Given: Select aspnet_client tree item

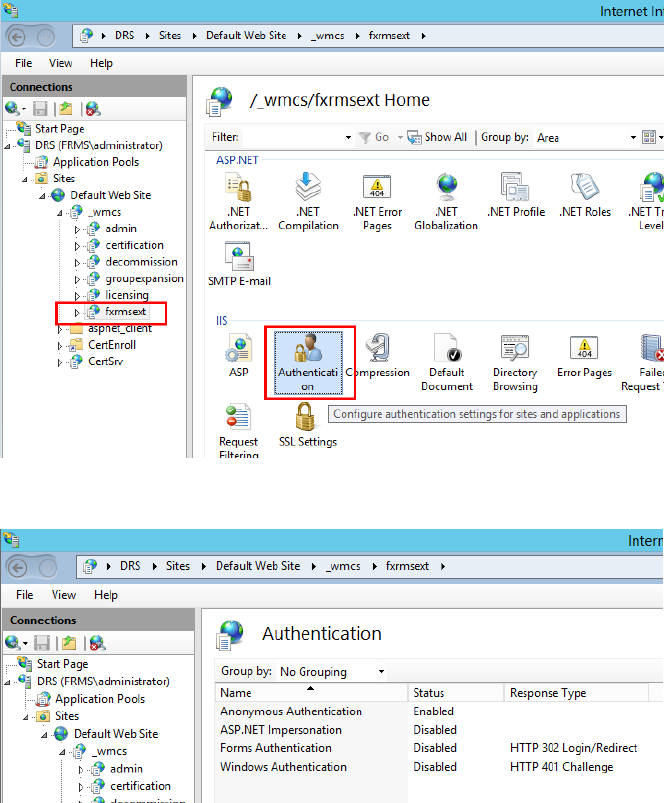Looking at the screenshot, I should click(x=120, y=328).
